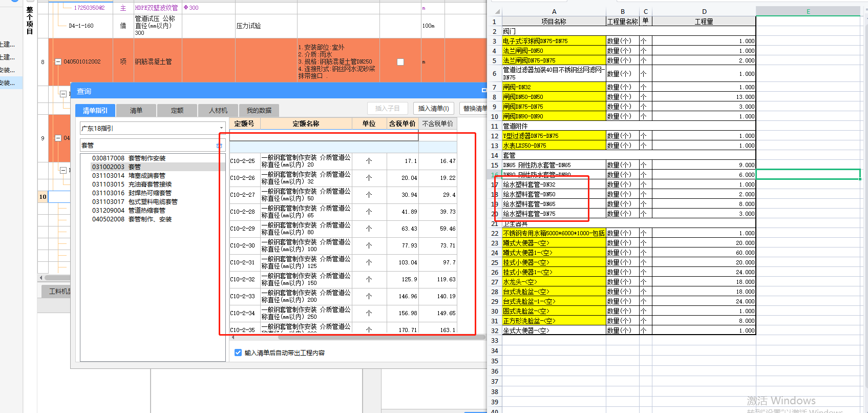Click the 套管 search input field
868x413 pixels.
[x=149, y=146]
